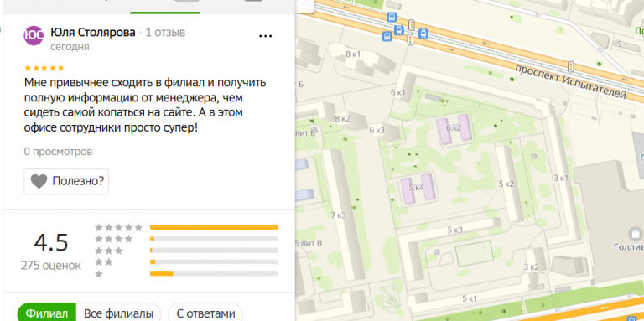Select the Филиал filter chip
The height and width of the screenshot is (321, 644).
tap(47, 314)
